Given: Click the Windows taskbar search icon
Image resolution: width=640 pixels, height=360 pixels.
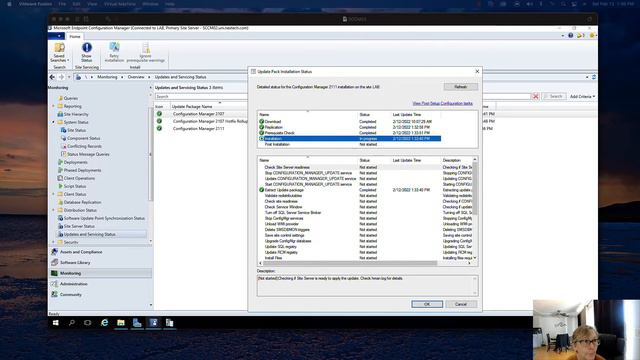Looking at the screenshot, I should click(x=72, y=323).
